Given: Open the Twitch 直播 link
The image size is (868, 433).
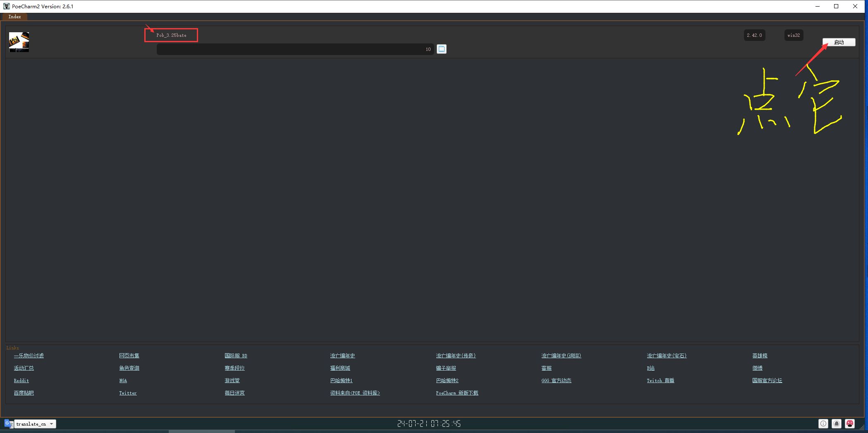Looking at the screenshot, I should pyautogui.click(x=660, y=380).
